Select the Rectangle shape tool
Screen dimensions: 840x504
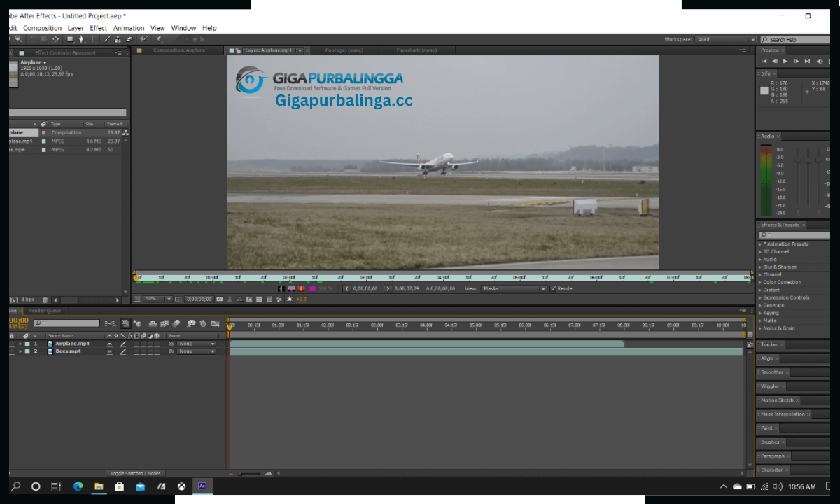pyautogui.click(x=70, y=39)
